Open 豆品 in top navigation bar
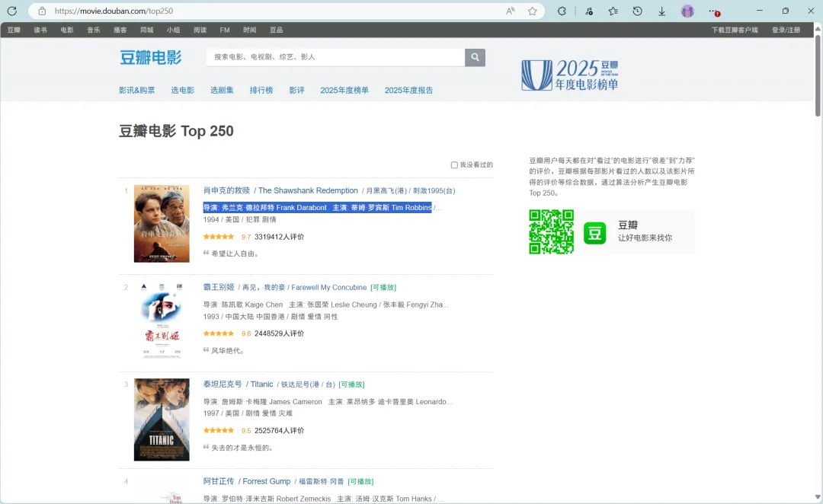823x504 pixels. coord(276,30)
